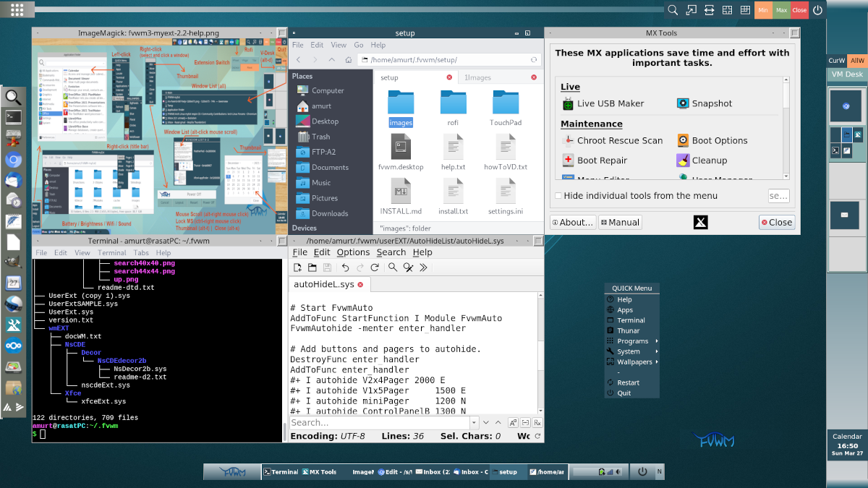868x488 pixels.
Task: Launch Nextcloud from the left dock
Action: [x=13, y=346]
